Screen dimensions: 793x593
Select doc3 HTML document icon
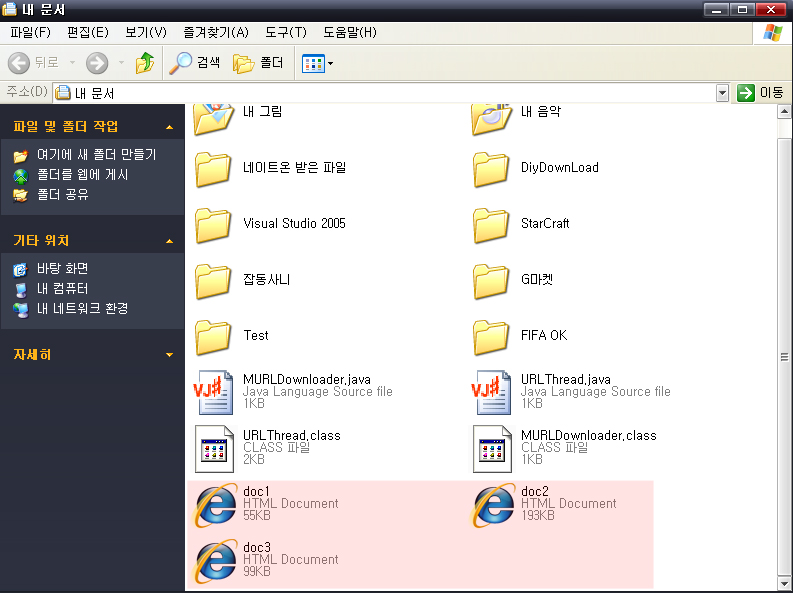coord(215,561)
